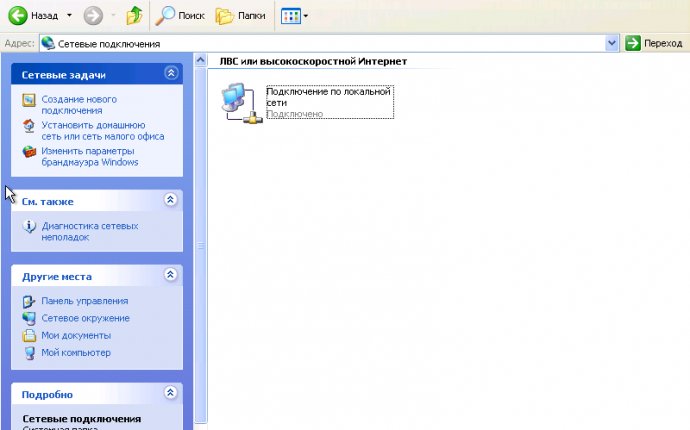The width and height of the screenshot is (690, 430).
Task: Click network connections icon in address bar
Action: pyautogui.click(x=48, y=43)
